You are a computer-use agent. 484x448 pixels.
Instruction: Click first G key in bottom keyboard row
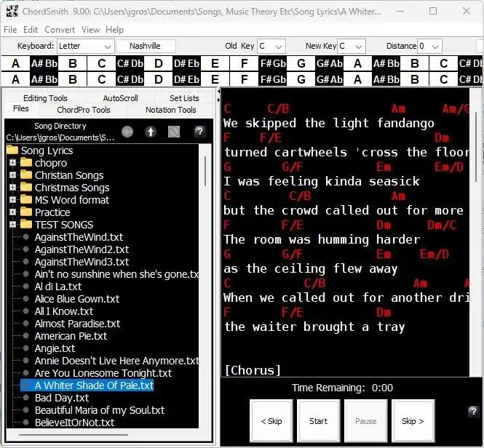pyautogui.click(x=301, y=79)
